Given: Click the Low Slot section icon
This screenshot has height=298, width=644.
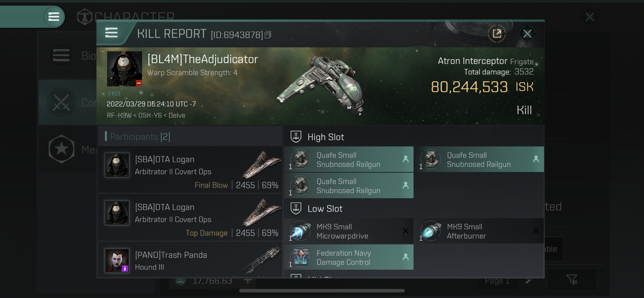Looking at the screenshot, I should (296, 208).
